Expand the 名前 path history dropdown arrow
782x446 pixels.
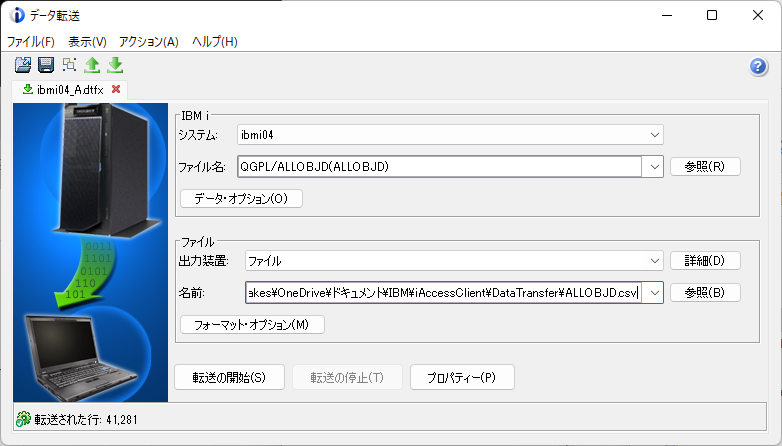pyautogui.click(x=654, y=293)
